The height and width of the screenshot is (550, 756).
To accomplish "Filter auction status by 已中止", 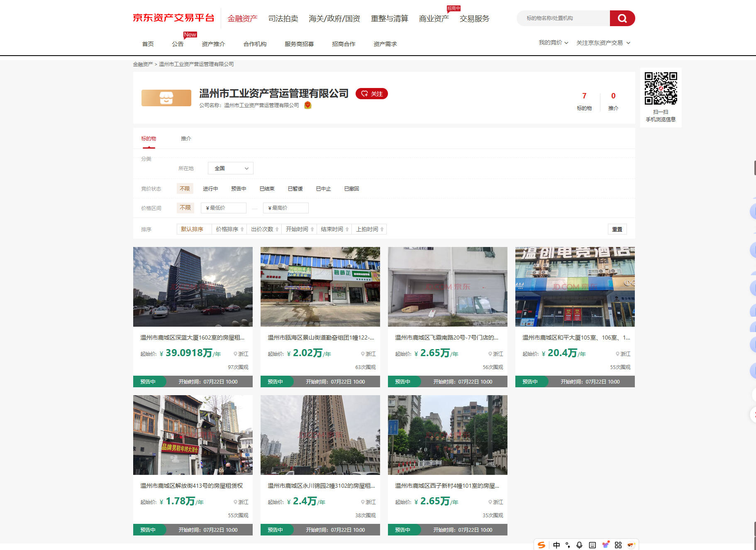I will tap(323, 188).
